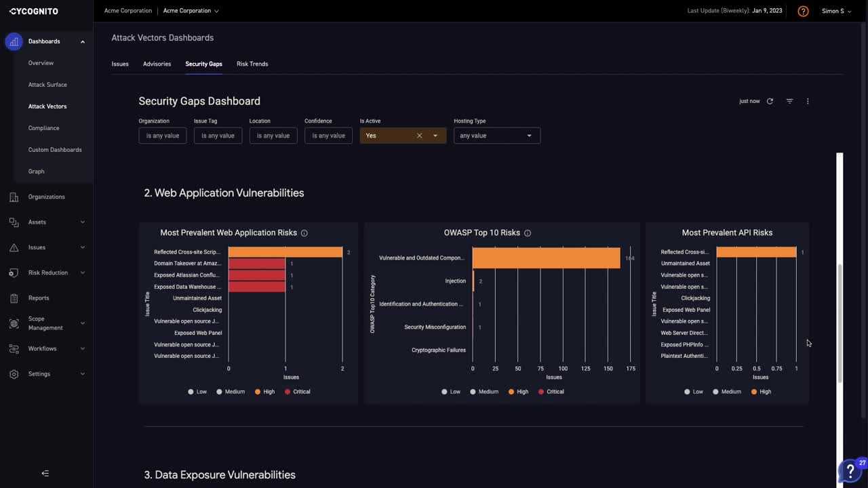The image size is (868, 488).
Task: Open the Risk Trends tab
Action: (x=252, y=64)
